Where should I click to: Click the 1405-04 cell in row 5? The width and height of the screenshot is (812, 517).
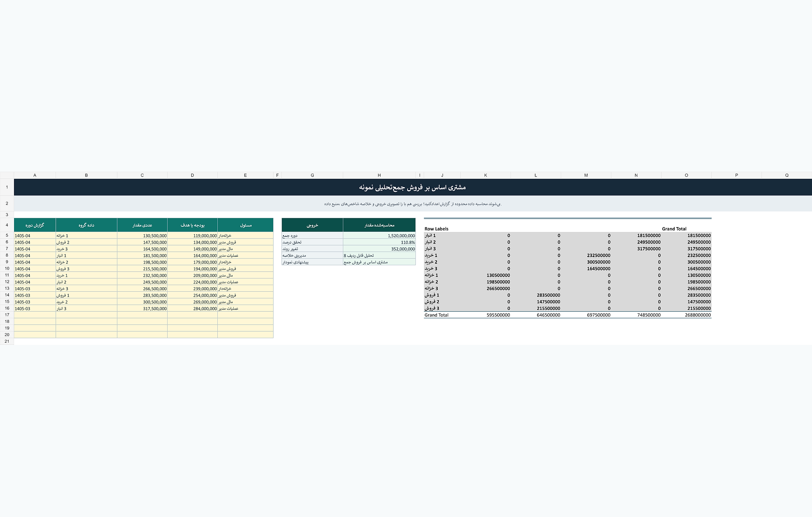(x=35, y=236)
